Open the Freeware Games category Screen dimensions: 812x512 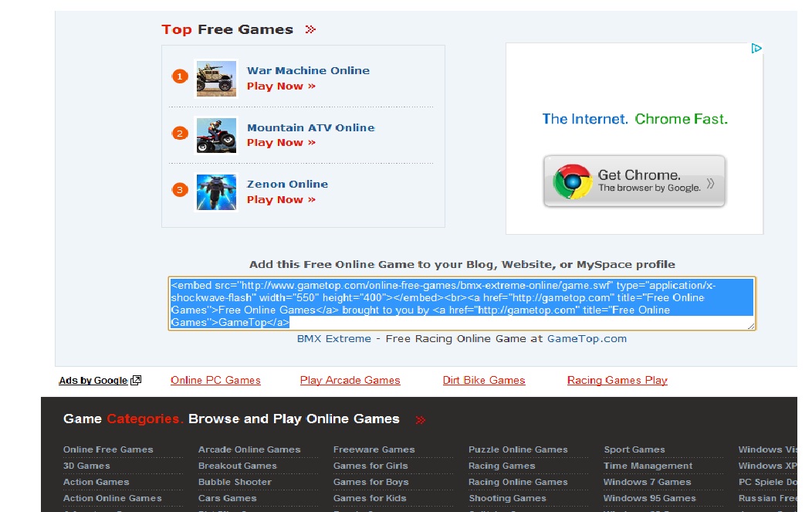click(x=374, y=449)
